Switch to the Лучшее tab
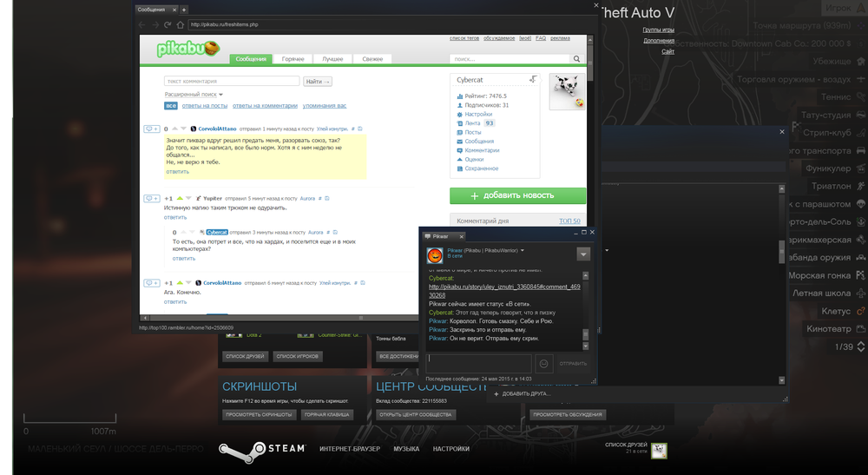This screenshot has width=868, height=475. 332,59
